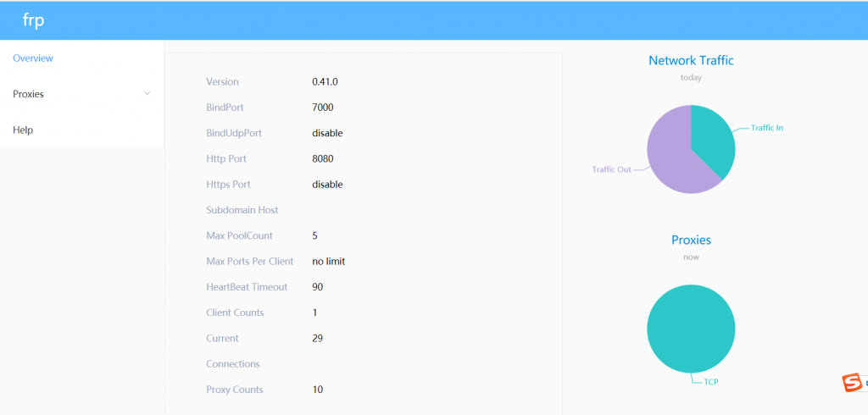Click the HeartBeat Timeout value 90

(x=317, y=287)
